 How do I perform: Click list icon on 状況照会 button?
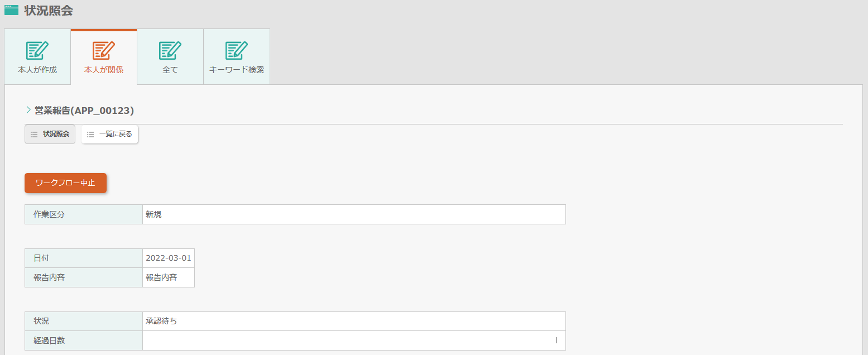[34, 135]
